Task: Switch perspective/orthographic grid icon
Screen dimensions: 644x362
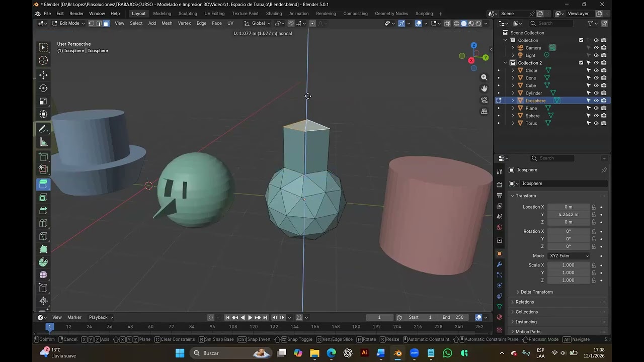Action: pyautogui.click(x=484, y=111)
